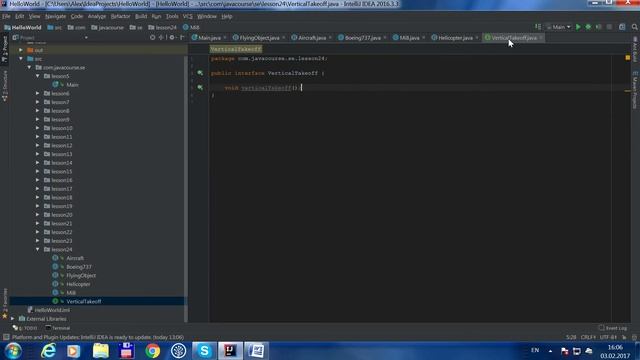Open Project panel settings gear icon
The width and height of the screenshot is (640, 360).
(x=172, y=38)
